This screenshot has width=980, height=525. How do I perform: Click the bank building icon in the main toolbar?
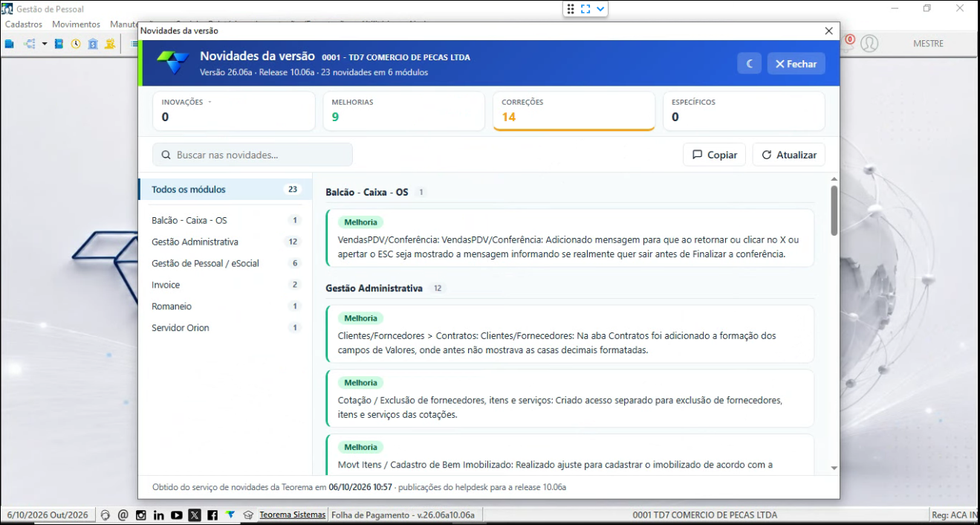(x=93, y=44)
